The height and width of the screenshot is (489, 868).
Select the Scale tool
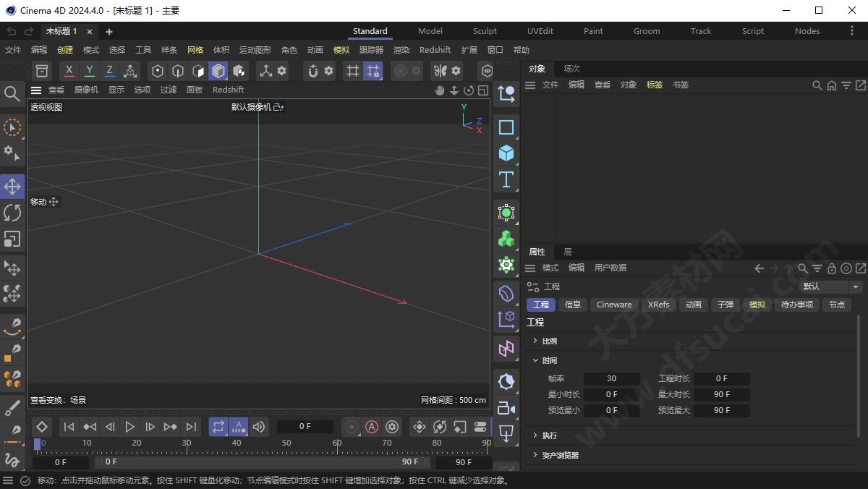(12, 239)
